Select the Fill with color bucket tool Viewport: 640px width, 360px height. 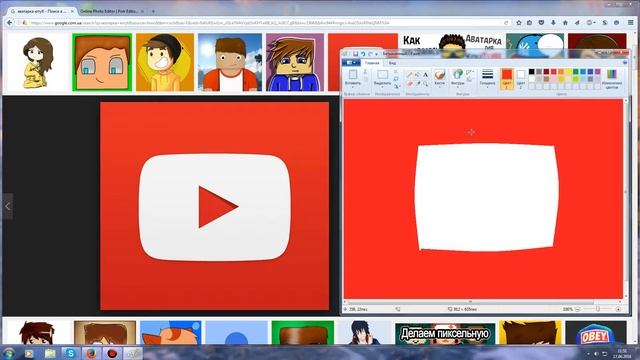click(x=417, y=75)
